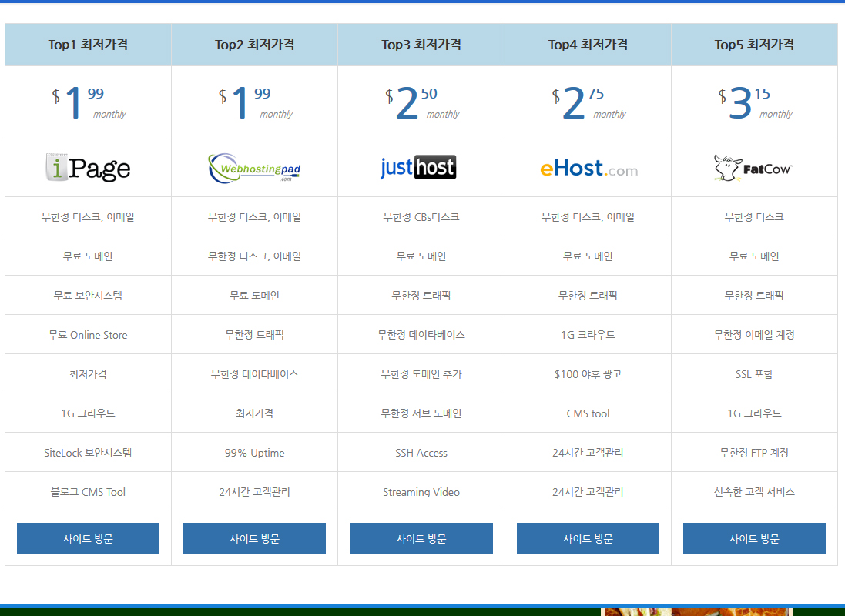Click the iPage logo

(88, 168)
